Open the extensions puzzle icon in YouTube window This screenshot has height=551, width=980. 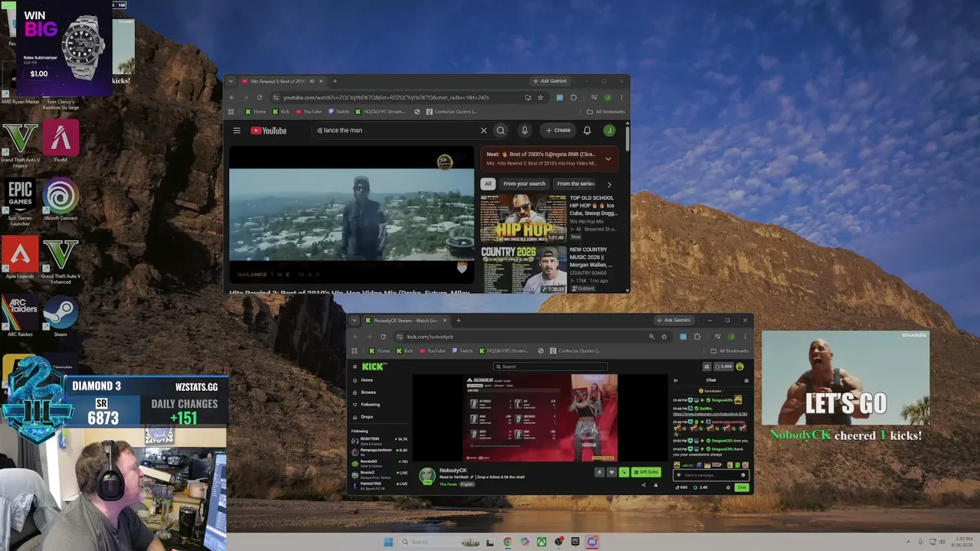click(x=573, y=97)
